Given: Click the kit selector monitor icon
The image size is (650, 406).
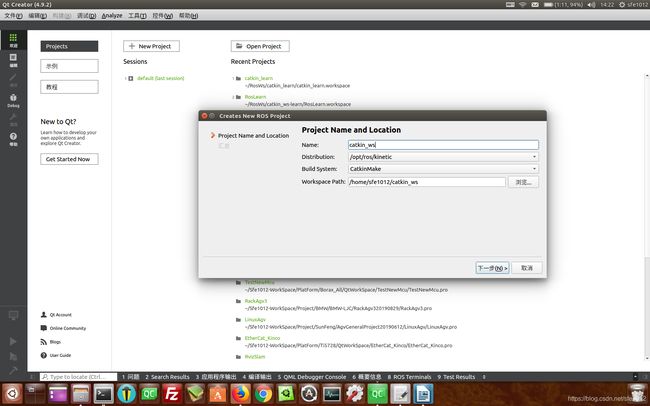Looking at the screenshot, I should (13, 316).
